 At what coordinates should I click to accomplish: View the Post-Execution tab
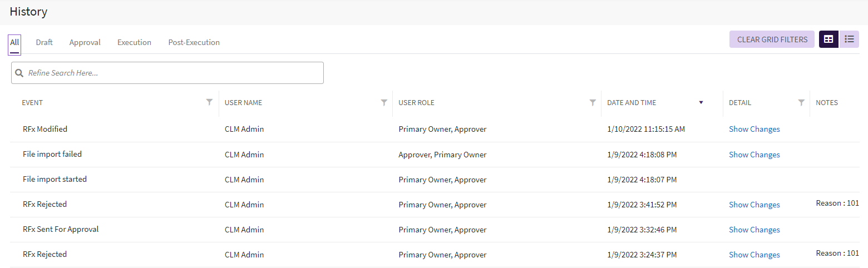194,43
